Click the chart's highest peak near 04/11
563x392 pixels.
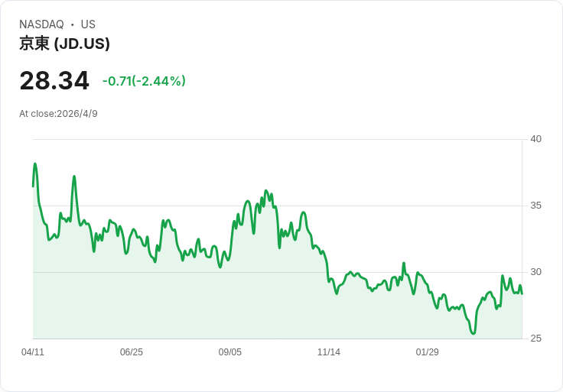pyautogui.click(x=35, y=164)
